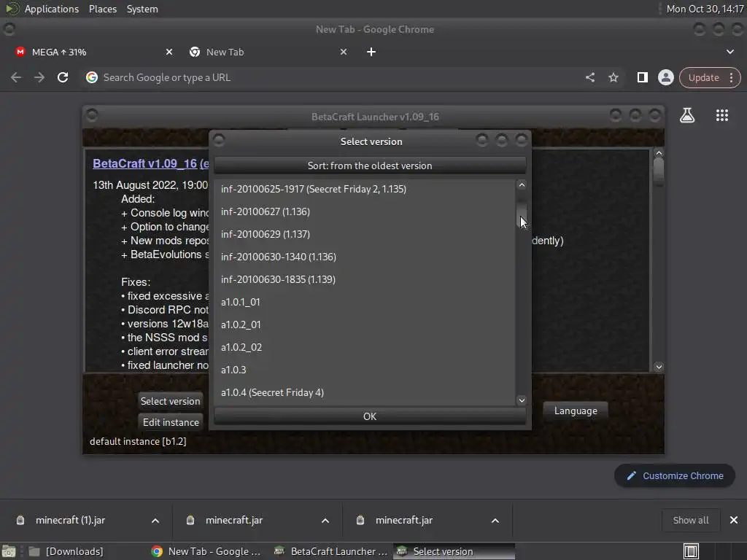Confirm version selection with OK

click(x=370, y=416)
